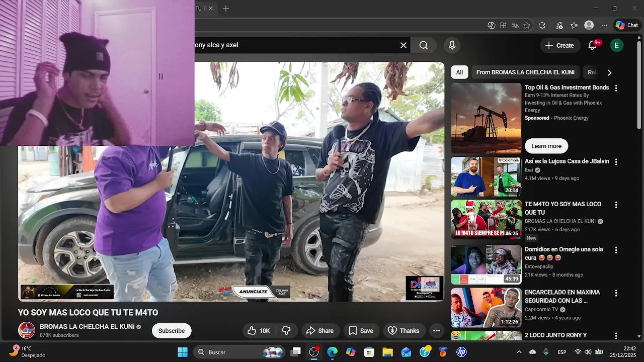Screen dimensions: 644x362
Task: Subscribe to BROMAS LA CHELCHA EL KUNi
Action: click(172, 330)
